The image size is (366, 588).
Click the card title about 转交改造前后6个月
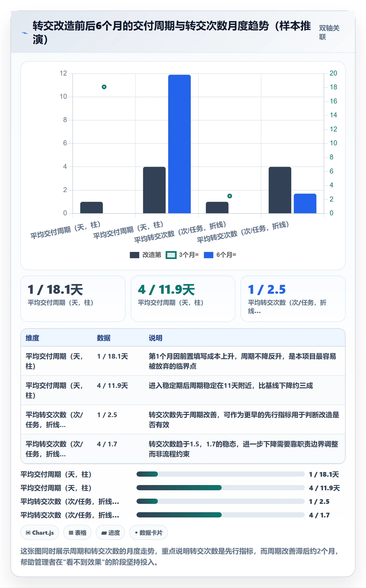[172, 33]
